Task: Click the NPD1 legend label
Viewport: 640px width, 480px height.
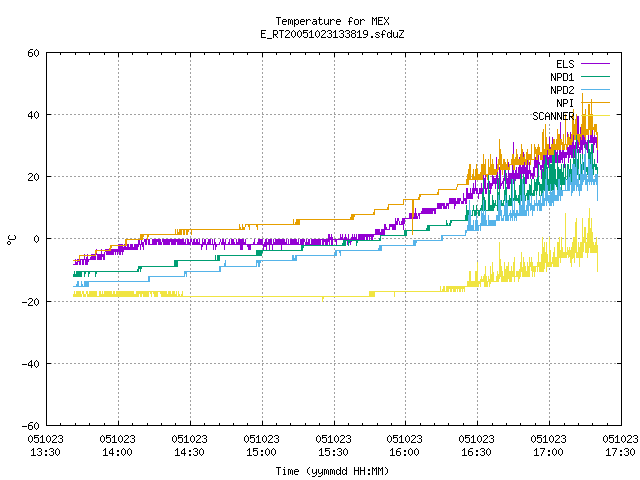Action: pyautogui.click(x=562, y=77)
